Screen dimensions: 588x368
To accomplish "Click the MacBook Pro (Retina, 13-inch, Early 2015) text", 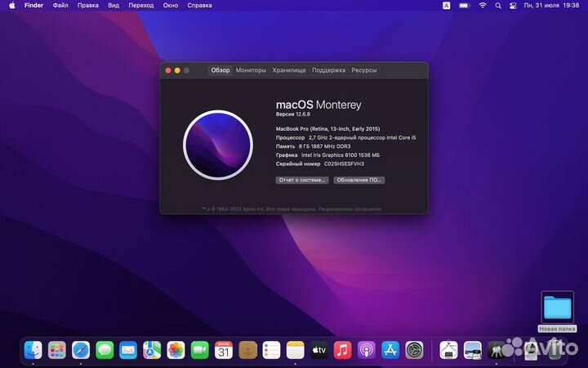I will [327, 129].
